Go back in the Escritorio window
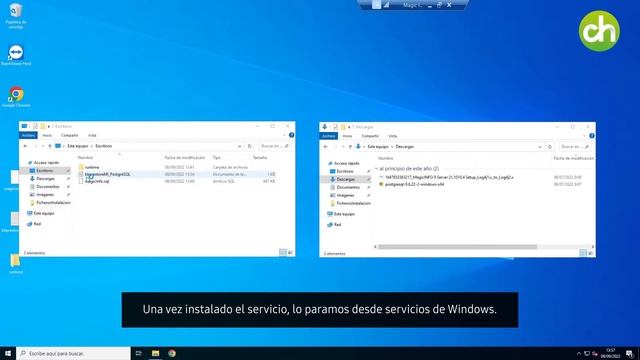 pos(25,146)
